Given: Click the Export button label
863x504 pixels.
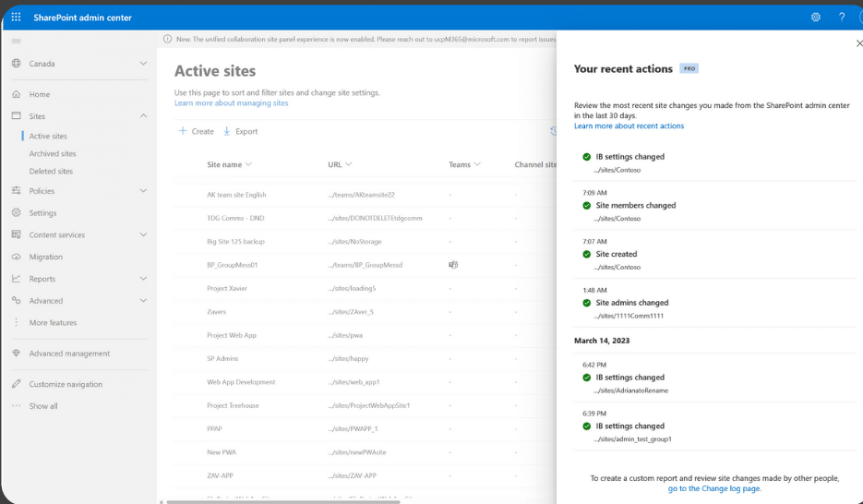Looking at the screenshot, I should coord(246,131).
